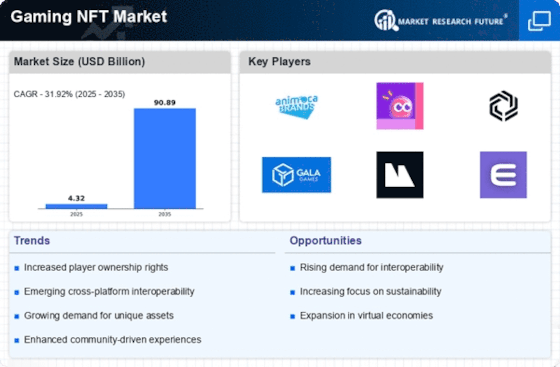Click 'Growing demand for unique assets'
Image resolution: width=560 pixels, height=367 pixels.
[x=99, y=316]
